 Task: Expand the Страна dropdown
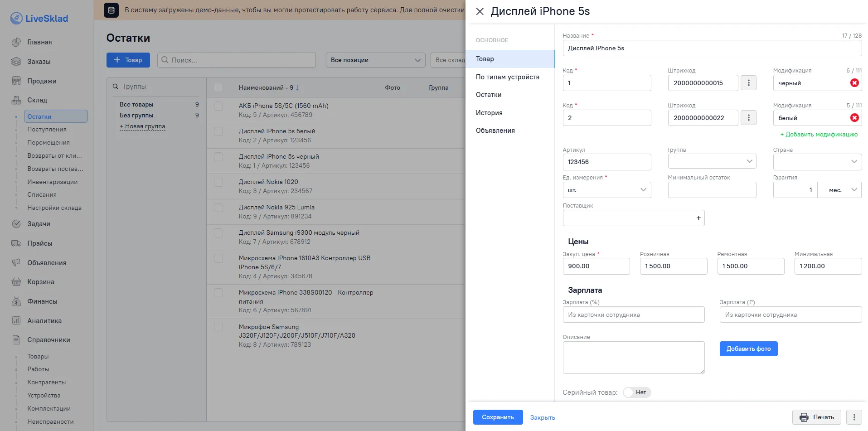[x=817, y=161]
